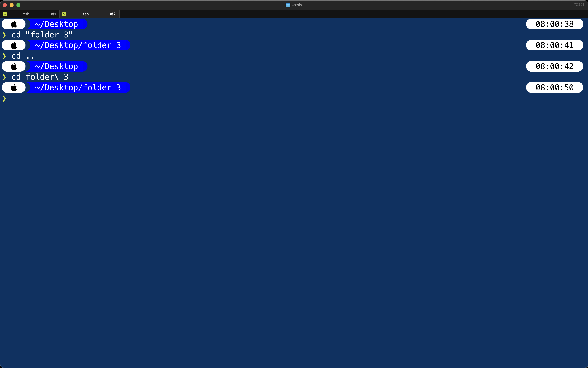Click the yellow prompt chevron on the empty line
Viewport: 588px width, 368px height.
4,98
